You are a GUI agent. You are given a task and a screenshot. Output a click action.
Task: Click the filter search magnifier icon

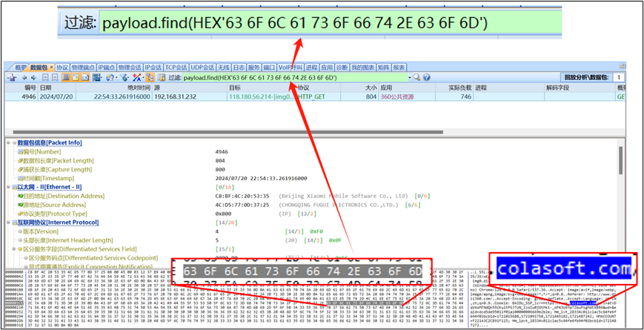[x=417, y=77]
